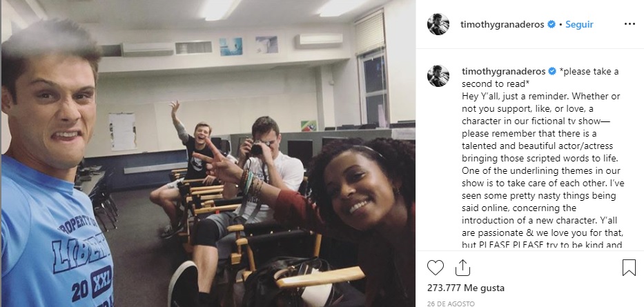Open the timothygranaderos username in the caption
The image size is (644, 307).
(504, 72)
